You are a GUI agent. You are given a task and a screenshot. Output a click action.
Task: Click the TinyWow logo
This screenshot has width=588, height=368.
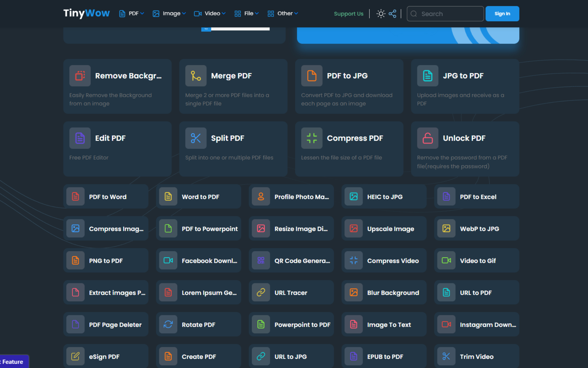(86, 13)
